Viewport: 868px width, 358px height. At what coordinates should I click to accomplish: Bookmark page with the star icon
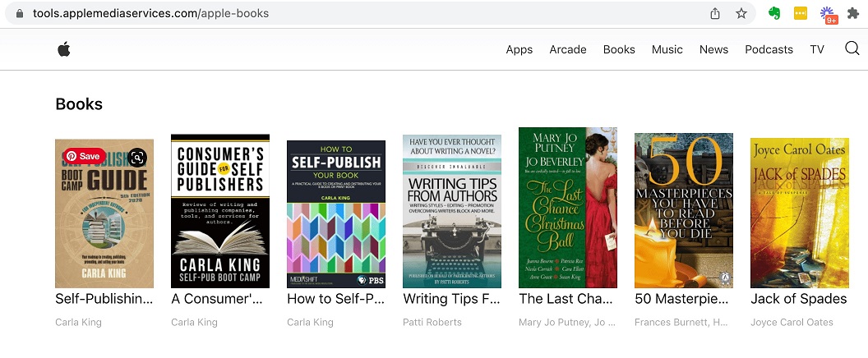(x=741, y=13)
